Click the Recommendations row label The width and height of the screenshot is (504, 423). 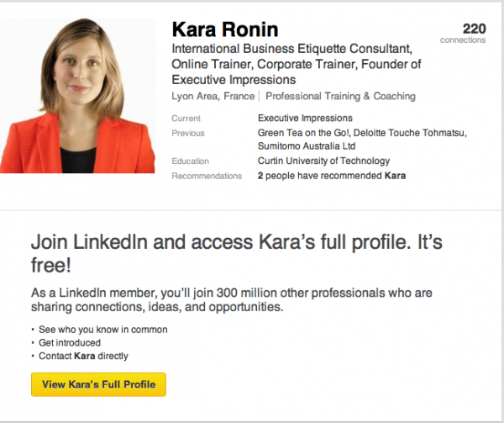[x=206, y=176]
